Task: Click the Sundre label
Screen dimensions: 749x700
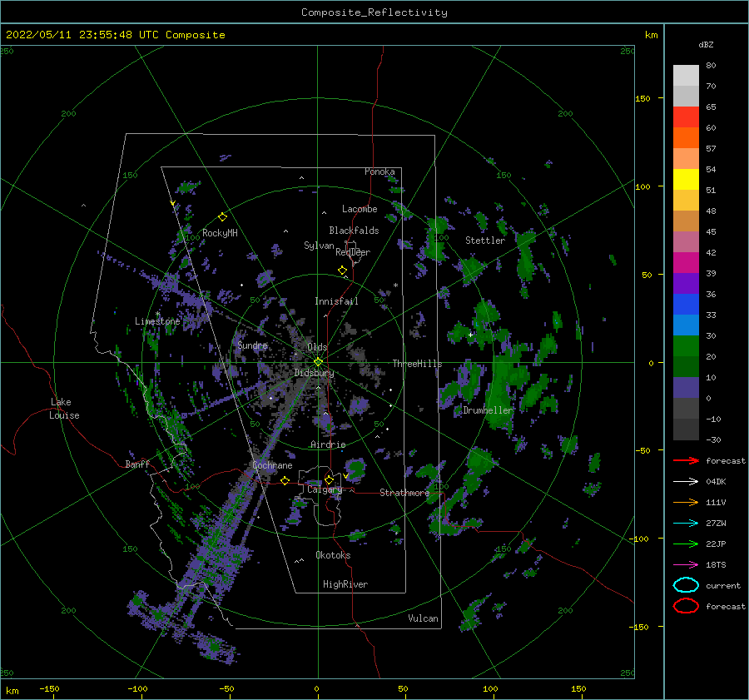Action: (253, 345)
